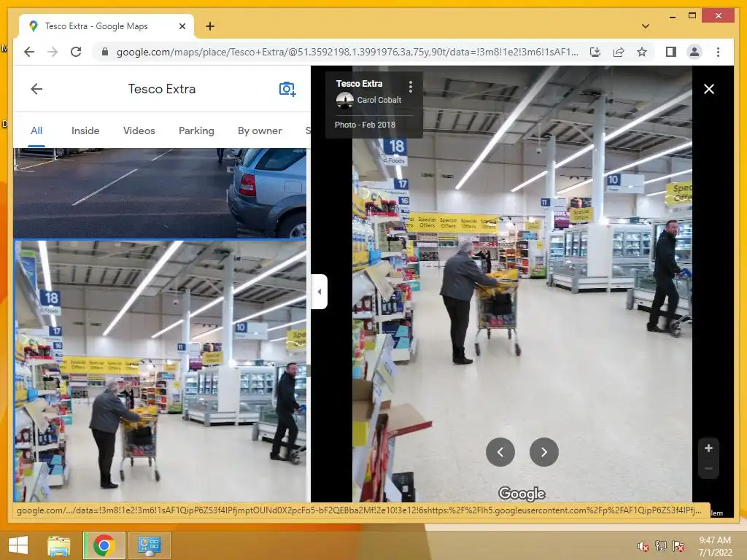
Task: Click the Chrome taskbar icon
Action: click(104, 545)
